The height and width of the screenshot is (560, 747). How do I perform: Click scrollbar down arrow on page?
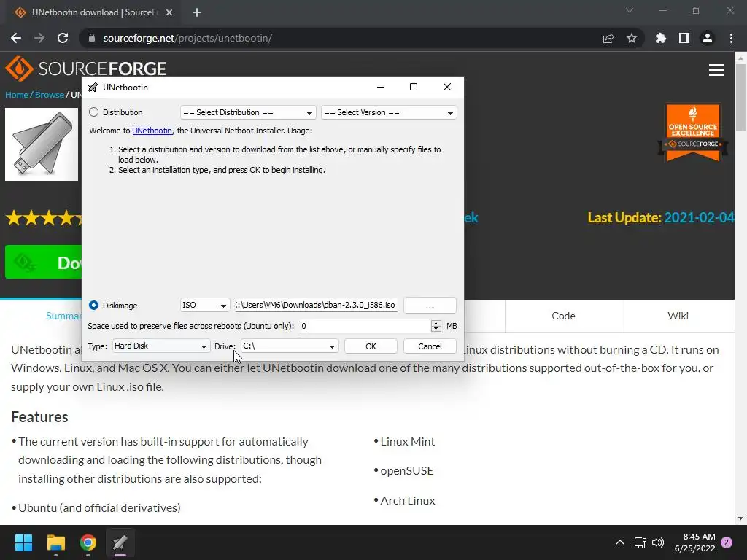point(740,518)
